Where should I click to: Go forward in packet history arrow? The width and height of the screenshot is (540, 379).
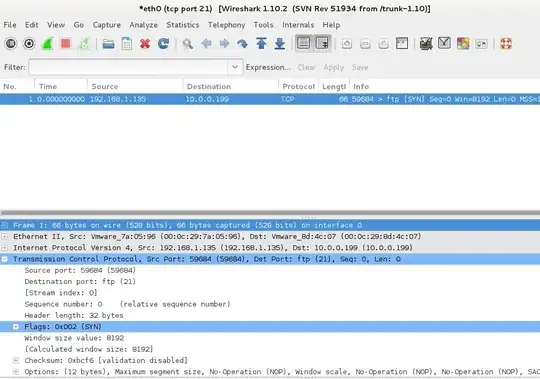[x=225, y=44]
